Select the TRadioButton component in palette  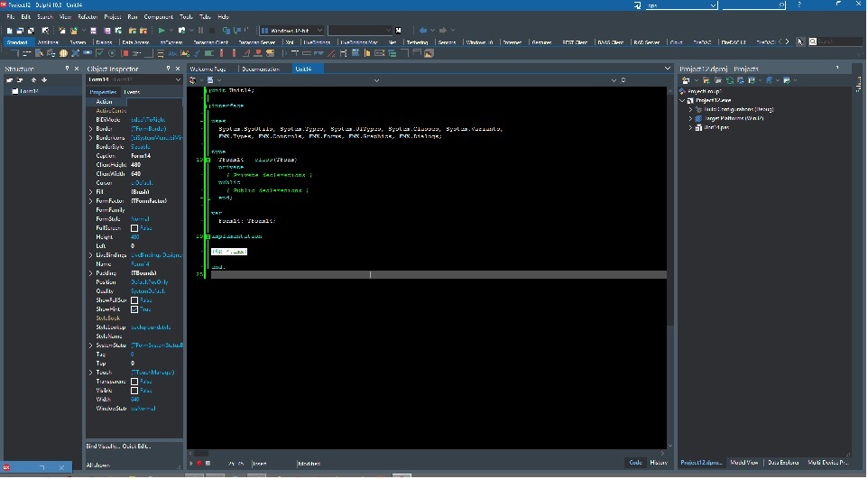click(112, 53)
